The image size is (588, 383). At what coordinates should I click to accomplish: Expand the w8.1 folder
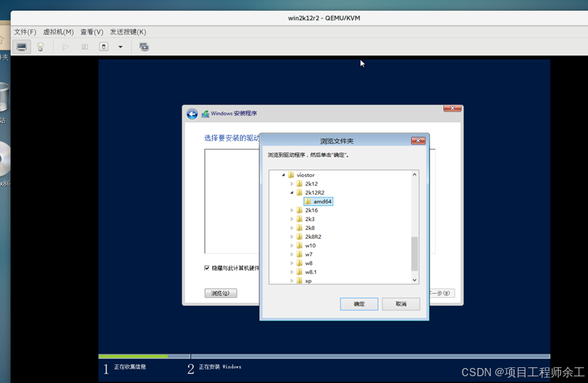click(292, 272)
